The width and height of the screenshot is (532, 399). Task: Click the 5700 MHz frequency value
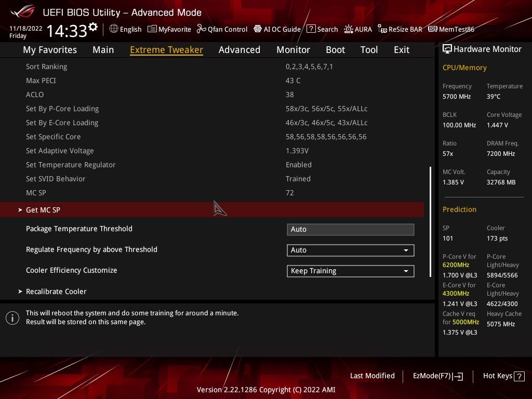457,97
